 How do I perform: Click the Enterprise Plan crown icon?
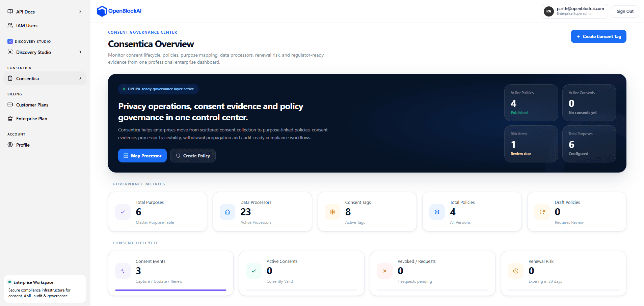tap(10, 118)
